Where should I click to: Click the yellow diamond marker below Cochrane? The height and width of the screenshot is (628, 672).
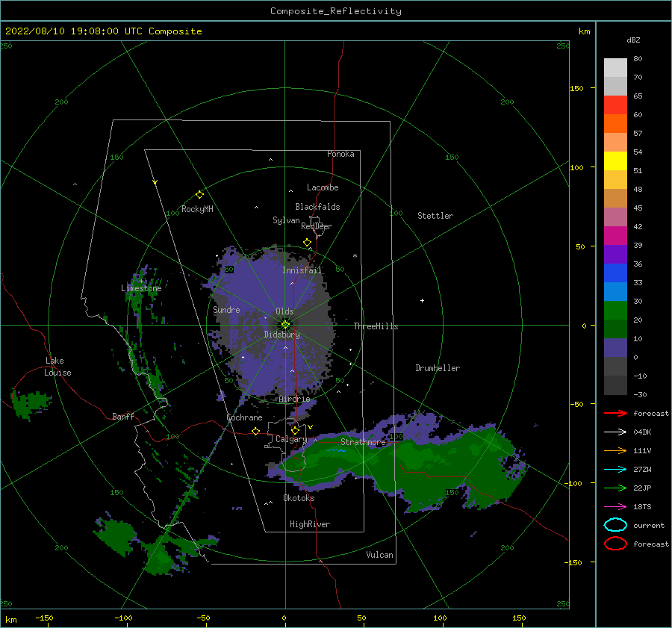255,431
